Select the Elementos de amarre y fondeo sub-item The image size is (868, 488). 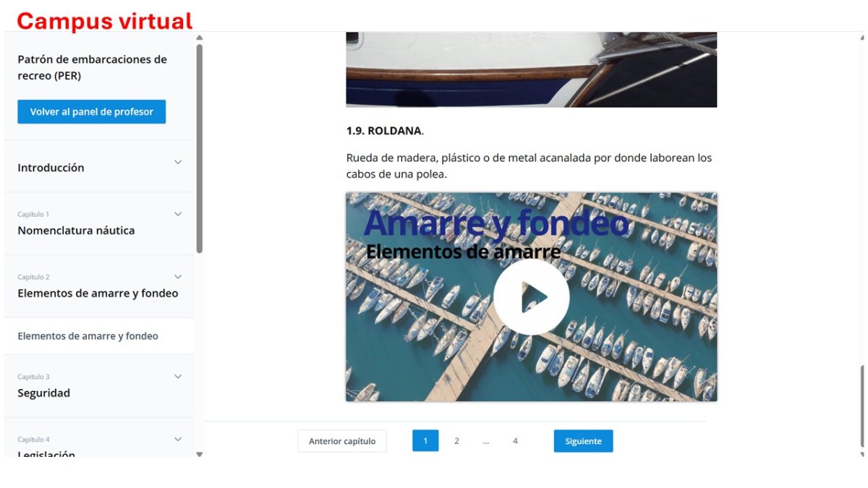[88, 336]
